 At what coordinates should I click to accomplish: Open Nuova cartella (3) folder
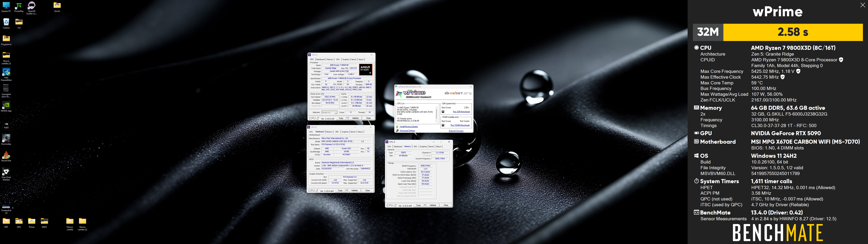pyautogui.click(x=6, y=58)
